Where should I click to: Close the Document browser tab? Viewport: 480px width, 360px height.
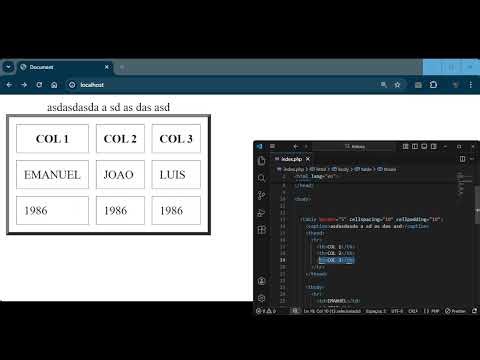(107, 67)
